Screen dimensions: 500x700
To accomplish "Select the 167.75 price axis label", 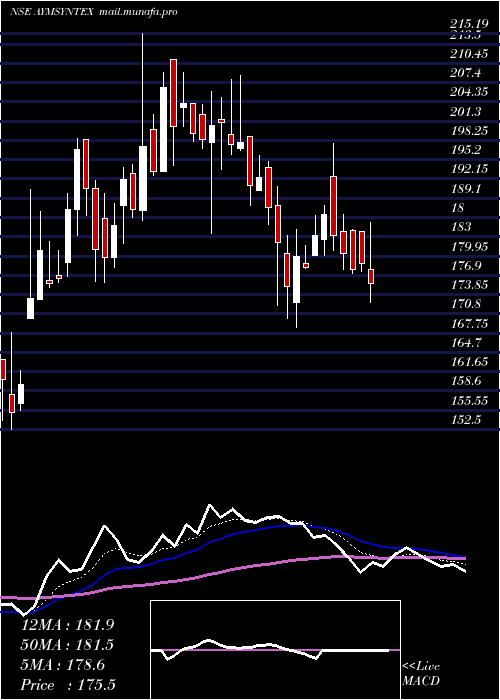I will [469, 323].
